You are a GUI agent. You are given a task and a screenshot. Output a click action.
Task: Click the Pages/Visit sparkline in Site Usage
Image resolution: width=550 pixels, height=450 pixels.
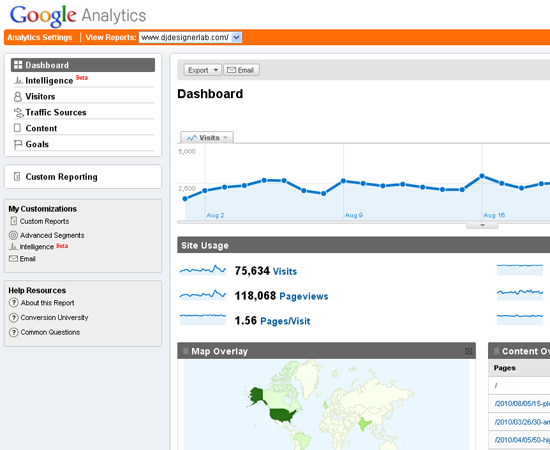203,319
